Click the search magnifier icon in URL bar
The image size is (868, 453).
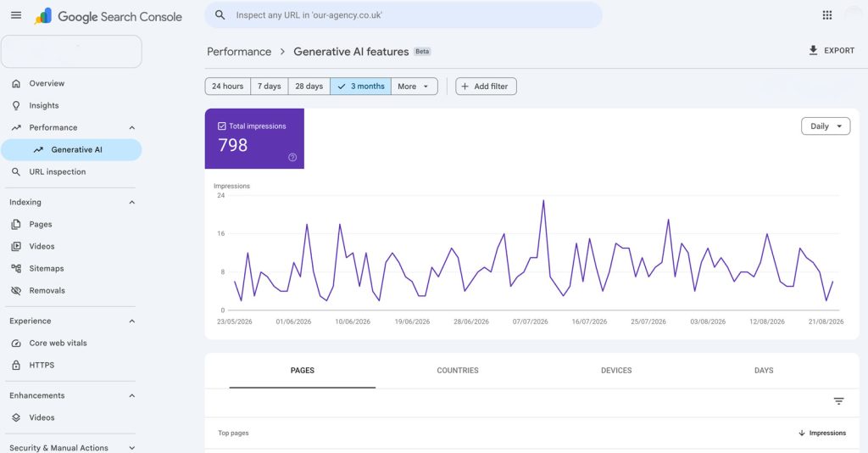[220, 15]
